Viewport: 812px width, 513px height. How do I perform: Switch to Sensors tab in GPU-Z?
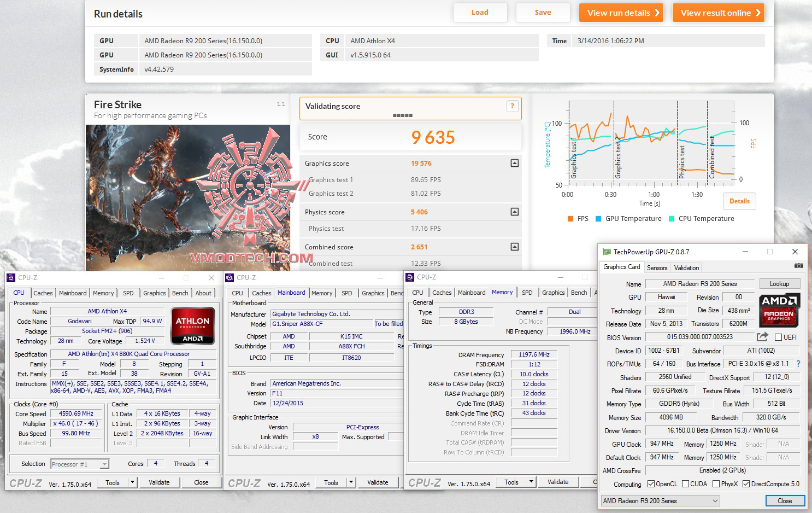pyautogui.click(x=657, y=267)
